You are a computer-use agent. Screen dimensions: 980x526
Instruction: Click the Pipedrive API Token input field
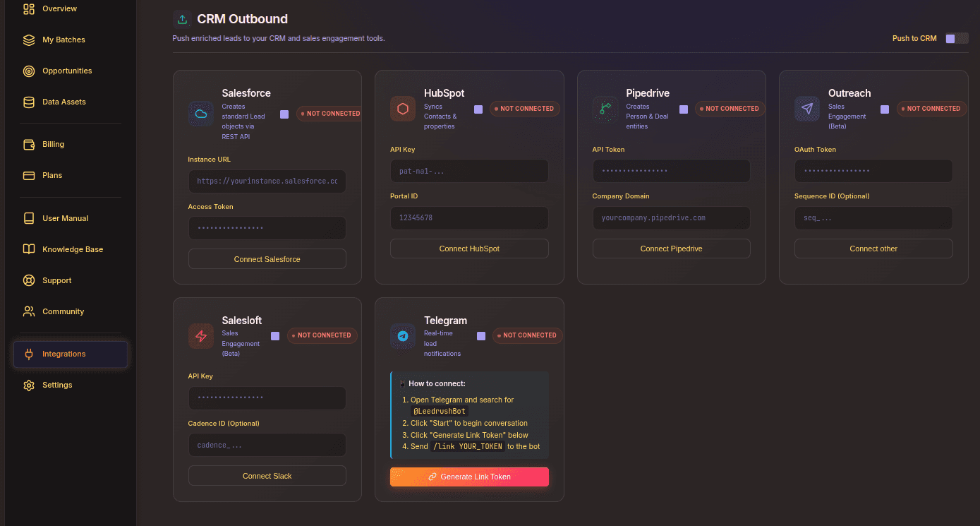671,170
